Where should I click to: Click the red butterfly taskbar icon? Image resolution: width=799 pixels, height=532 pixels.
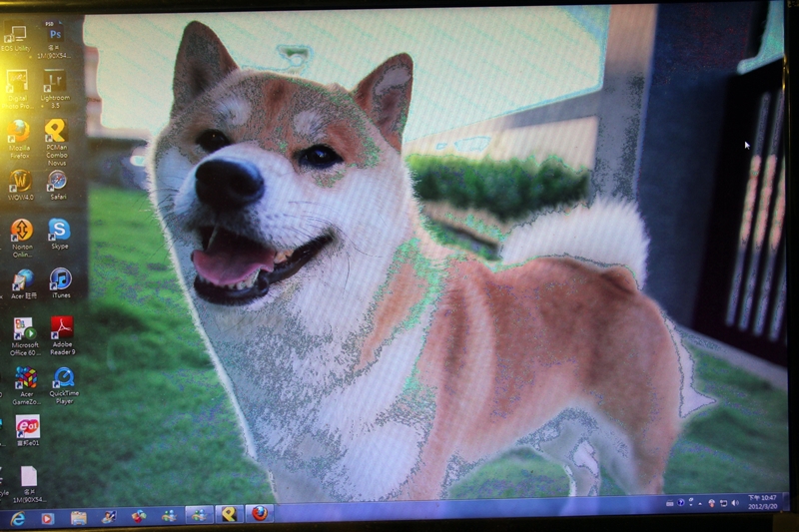coord(139,517)
